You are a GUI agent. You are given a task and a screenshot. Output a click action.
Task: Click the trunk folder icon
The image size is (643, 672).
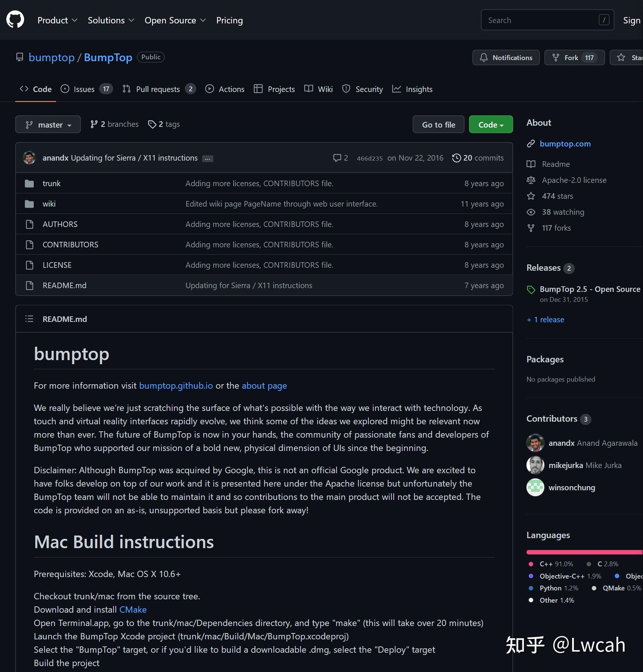point(29,184)
